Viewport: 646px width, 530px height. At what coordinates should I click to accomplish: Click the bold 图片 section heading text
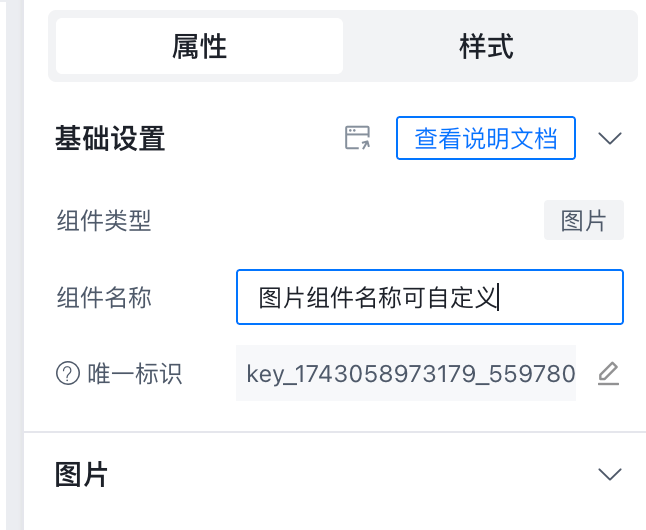(82, 474)
